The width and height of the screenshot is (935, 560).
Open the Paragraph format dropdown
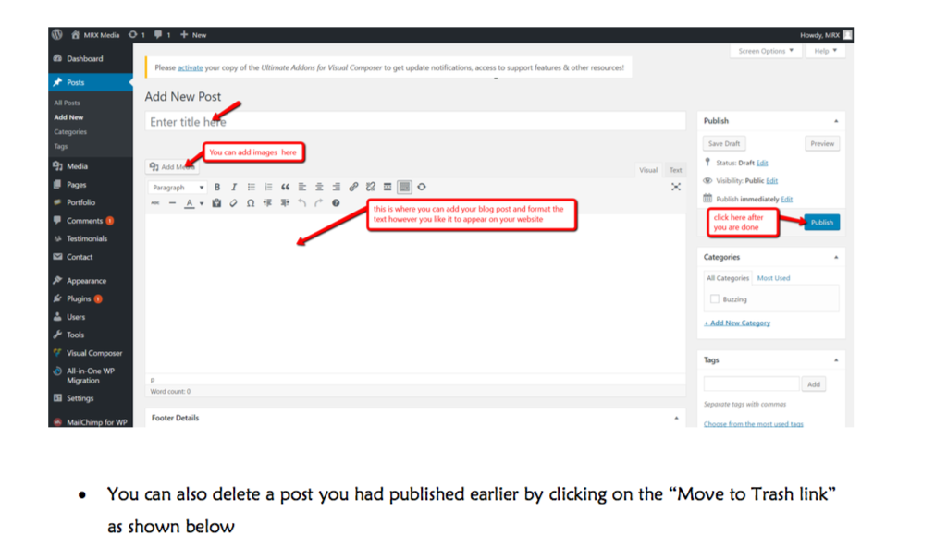(x=177, y=187)
